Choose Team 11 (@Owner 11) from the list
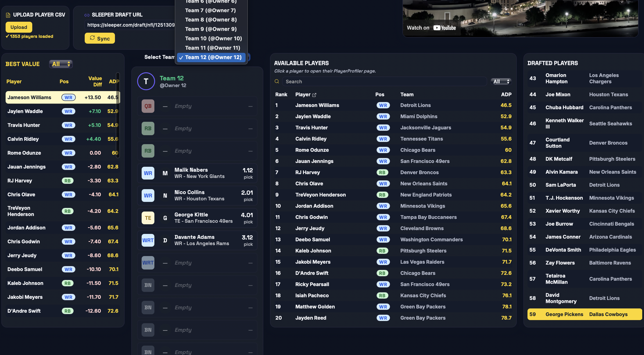Viewport: 644px width, 355px height. (212, 48)
